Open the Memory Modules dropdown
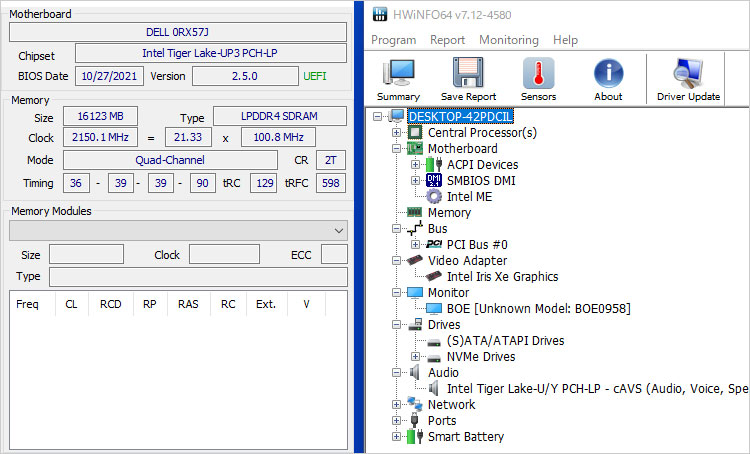750x454 pixels. click(178, 231)
